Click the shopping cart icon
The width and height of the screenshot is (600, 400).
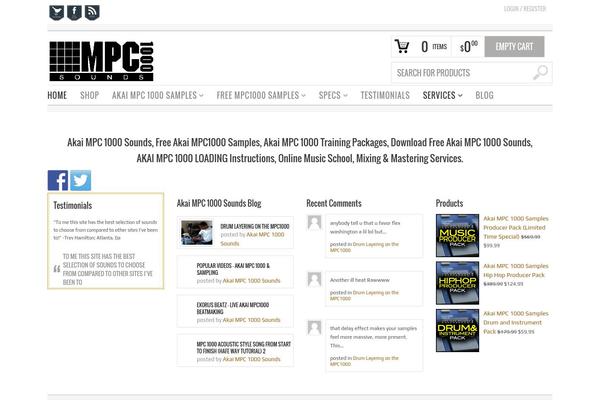[x=402, y=46]
